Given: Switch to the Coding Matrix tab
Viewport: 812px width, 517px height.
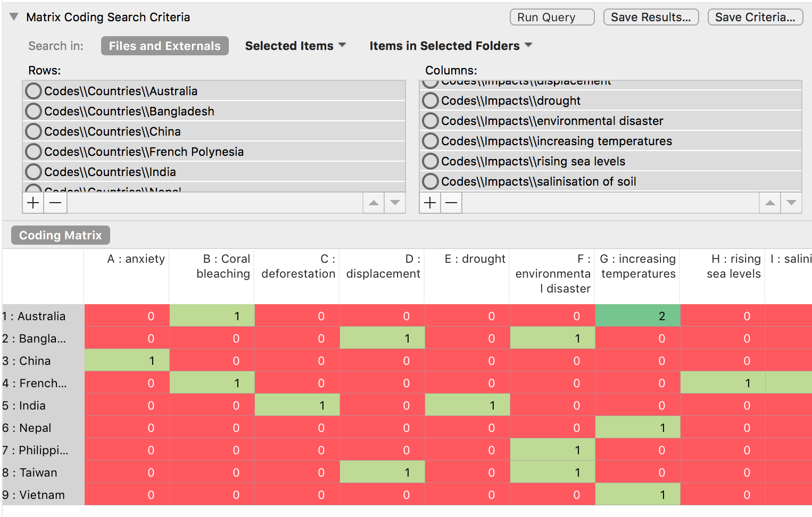Looking at the screenshot, I should coord(60,235).
